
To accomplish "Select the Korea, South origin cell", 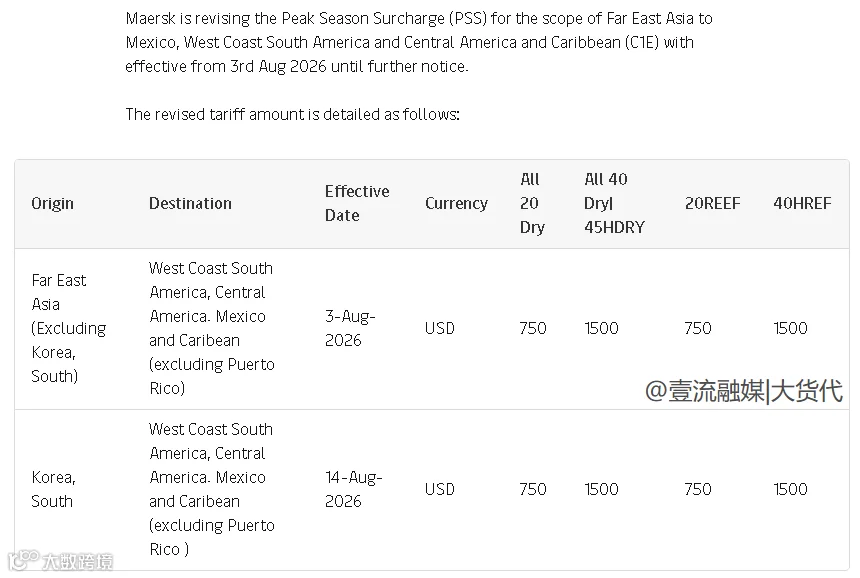I will [x=53, y=489].
